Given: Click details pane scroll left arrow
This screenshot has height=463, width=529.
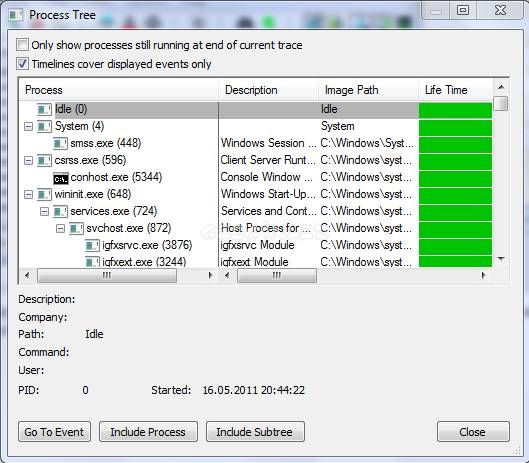Looking at the screenshot, I should tap(227, 276).
